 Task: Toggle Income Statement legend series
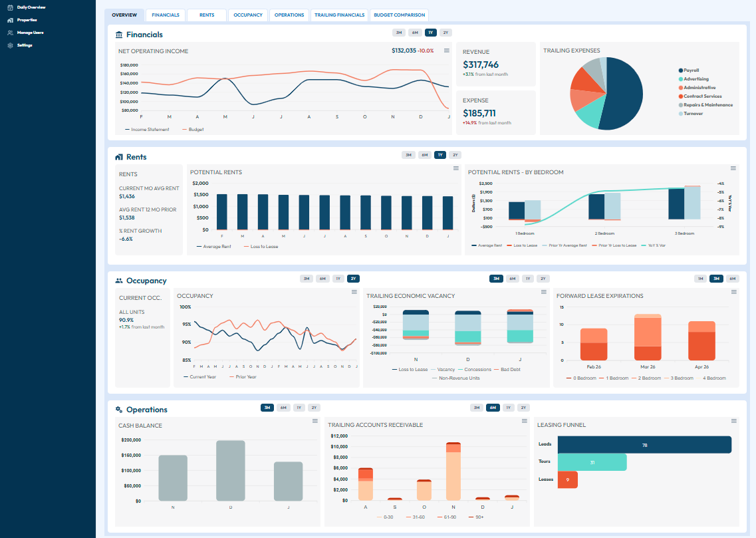coord(147,130)
